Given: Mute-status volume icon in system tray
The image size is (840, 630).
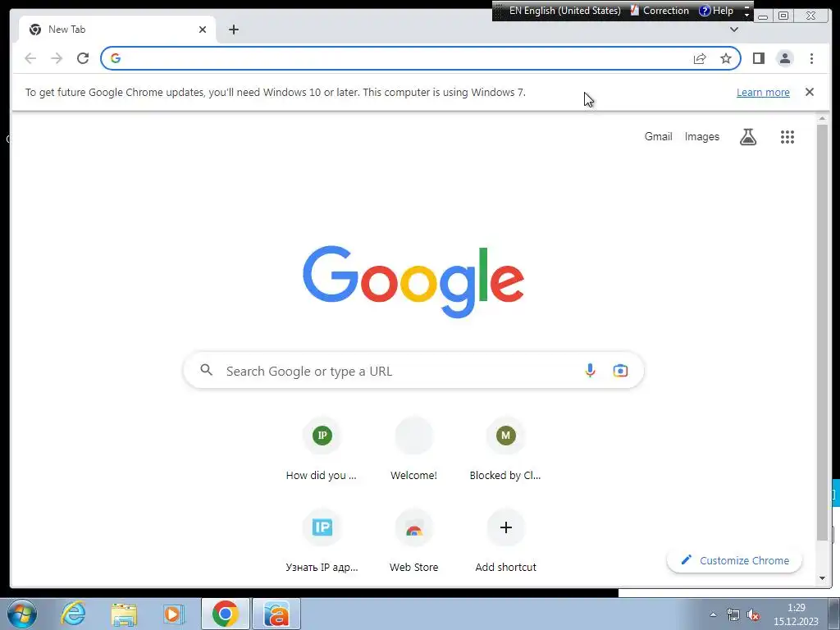Looking at the screenshot, I should (753, 615).
